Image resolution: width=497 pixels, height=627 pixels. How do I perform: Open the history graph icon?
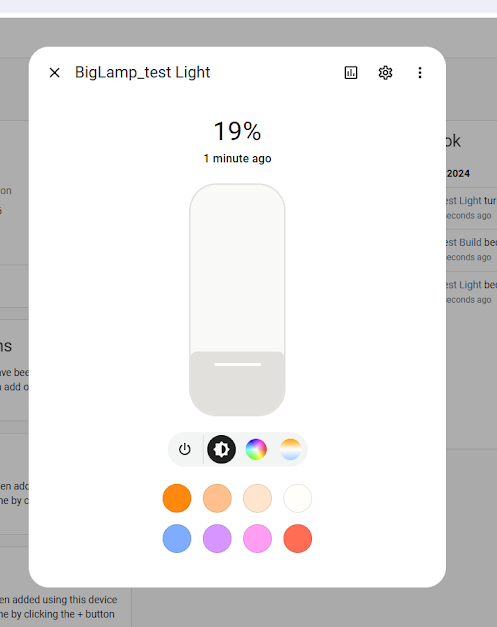pyautogui.click(x=351, y=72)
